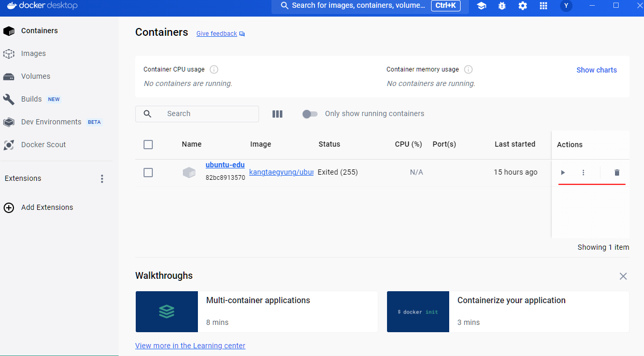Open the manage columns icon

[x=277, y=114]
